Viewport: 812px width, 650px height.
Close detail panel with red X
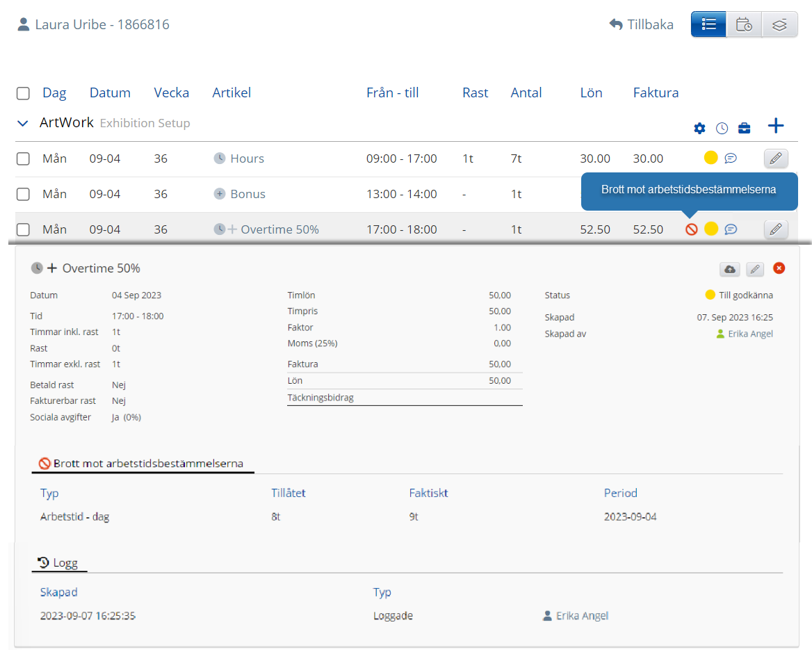(779, 268)
